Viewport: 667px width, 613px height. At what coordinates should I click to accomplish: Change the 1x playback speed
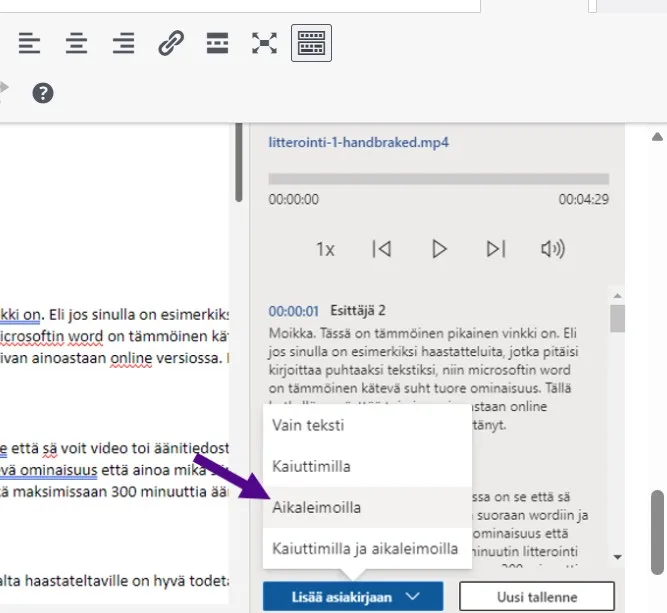(325, 249)
